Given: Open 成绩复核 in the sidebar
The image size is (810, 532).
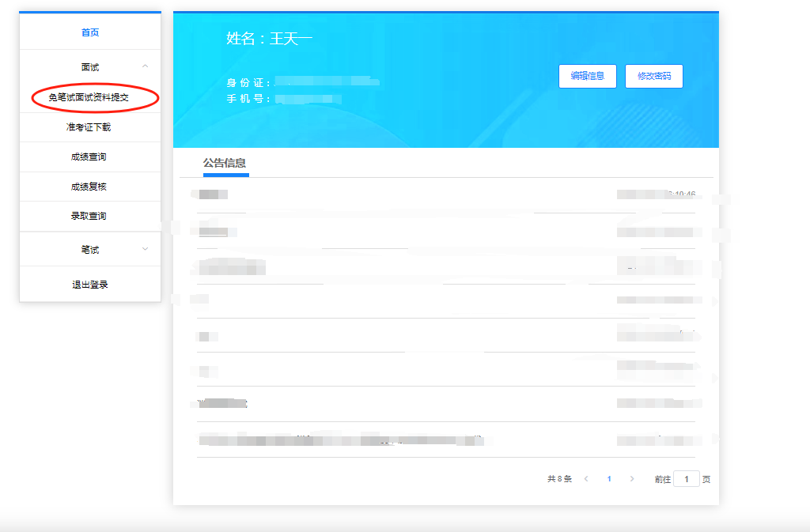Looking at the screenshot, I should pyautogui.click(x=89, y=187).
